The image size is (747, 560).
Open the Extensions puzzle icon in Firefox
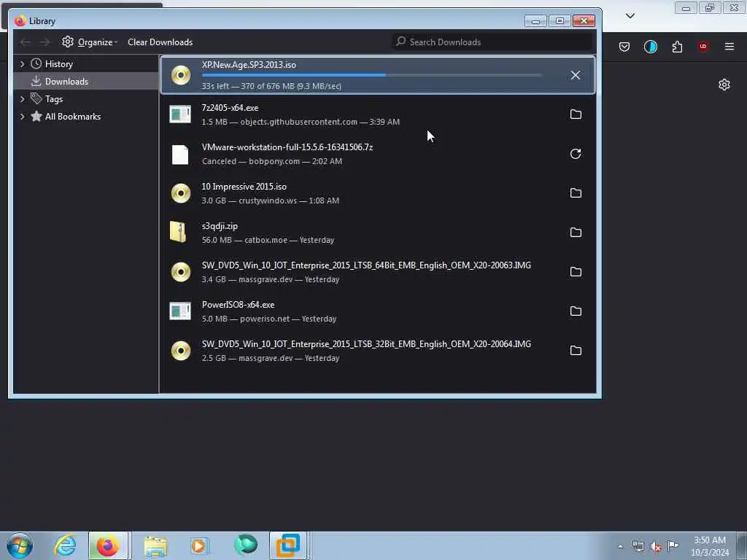click(677, 47)
